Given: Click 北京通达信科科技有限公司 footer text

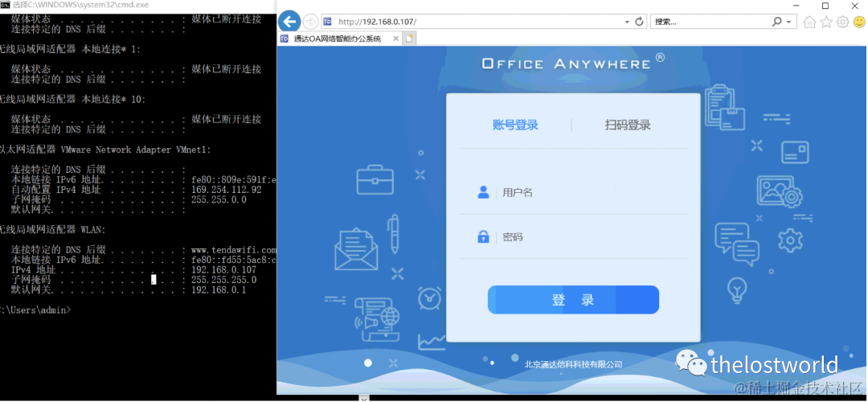Looking at the screenshot, I should 574,364.
